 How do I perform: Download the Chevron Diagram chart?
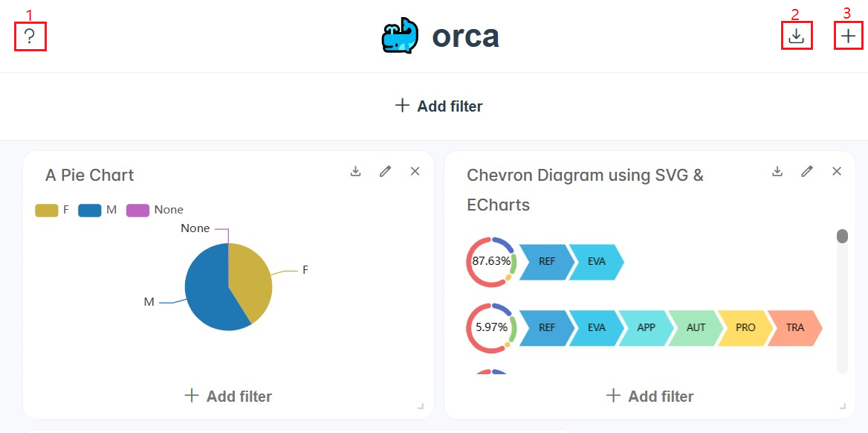pos(777,171)
